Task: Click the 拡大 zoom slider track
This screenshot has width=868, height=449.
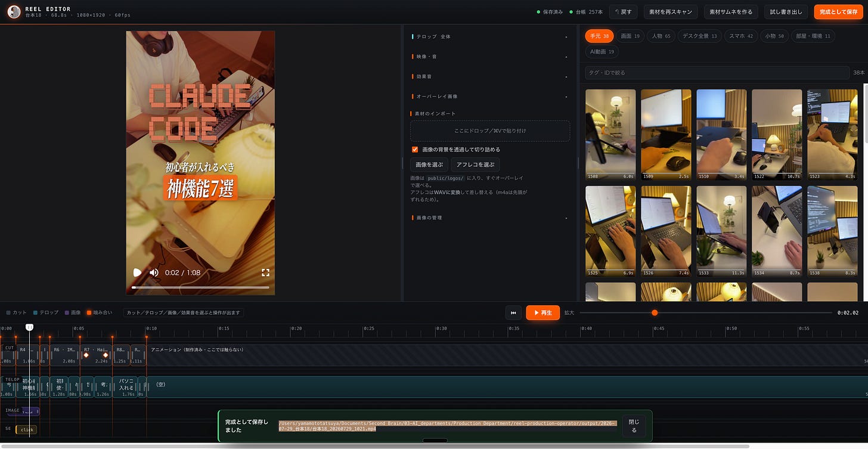Action: pyautogui.click(x=705, y=312)
